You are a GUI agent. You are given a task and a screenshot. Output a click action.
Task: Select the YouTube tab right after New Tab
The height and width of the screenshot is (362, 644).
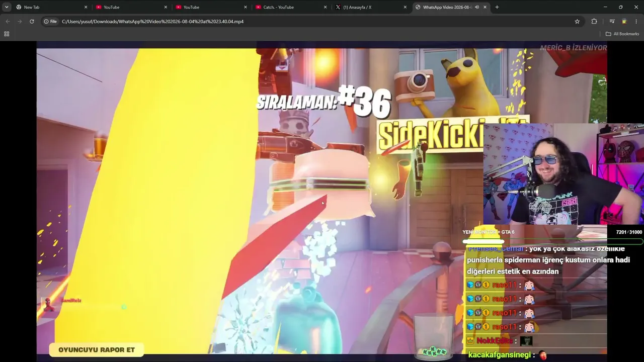click(132, 7)
